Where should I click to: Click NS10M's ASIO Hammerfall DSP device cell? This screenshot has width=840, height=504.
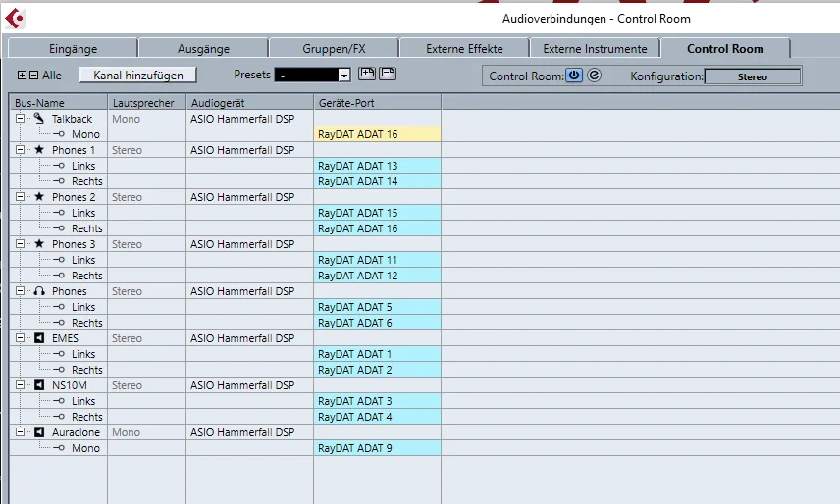tap(249, 385)
